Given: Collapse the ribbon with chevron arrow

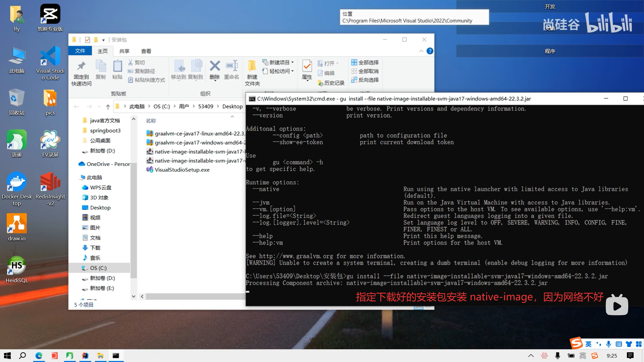Looking at the screenshot, I should [421, 51].
